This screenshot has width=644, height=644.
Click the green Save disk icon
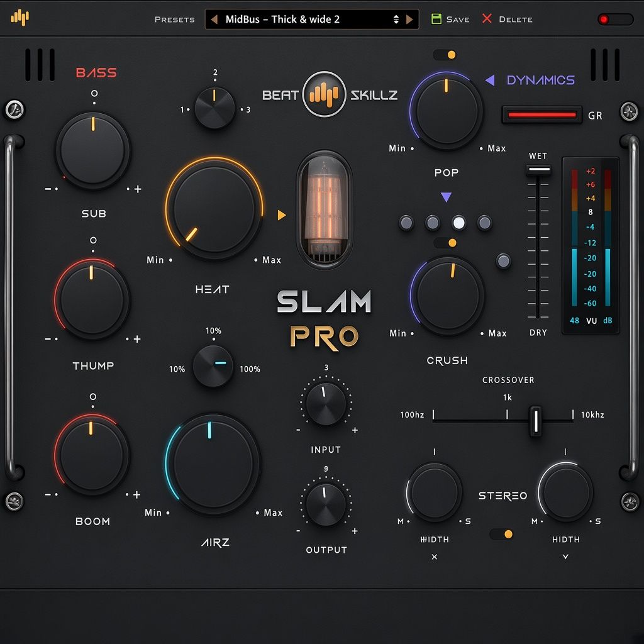(x=436, y=19)
